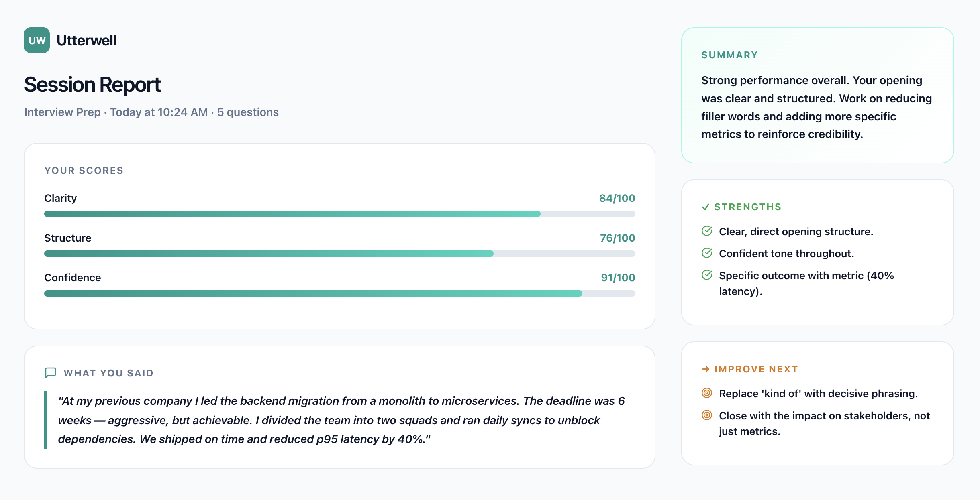Click the speech bubble icon beside What You Said
This screenshot has width=980, height=500.
51,373
